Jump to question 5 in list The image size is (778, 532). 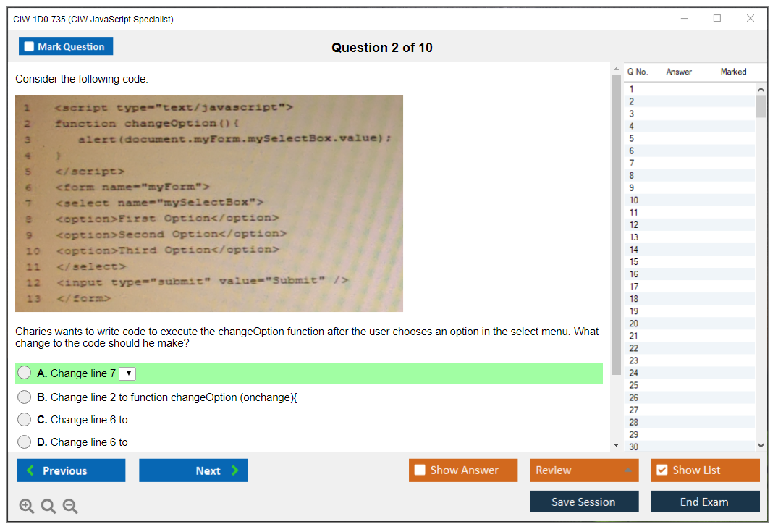click(631, 138)
